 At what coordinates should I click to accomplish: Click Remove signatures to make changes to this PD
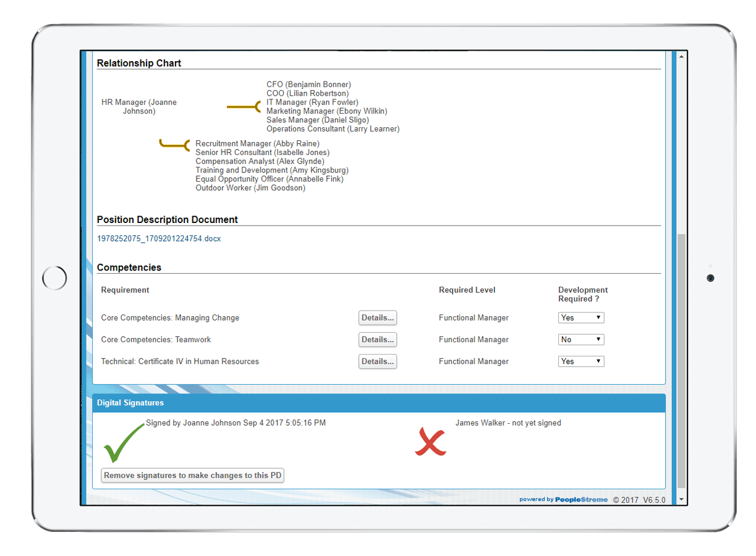pos(192,475)
